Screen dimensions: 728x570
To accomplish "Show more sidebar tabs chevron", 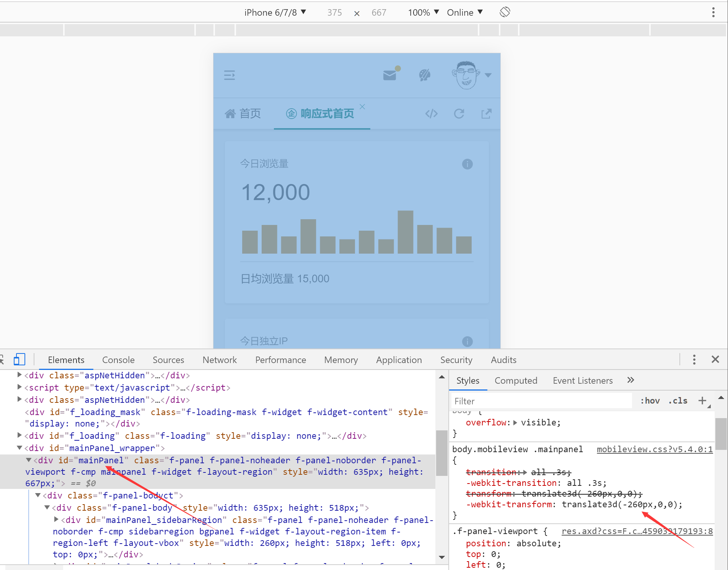I will (631, 380).
